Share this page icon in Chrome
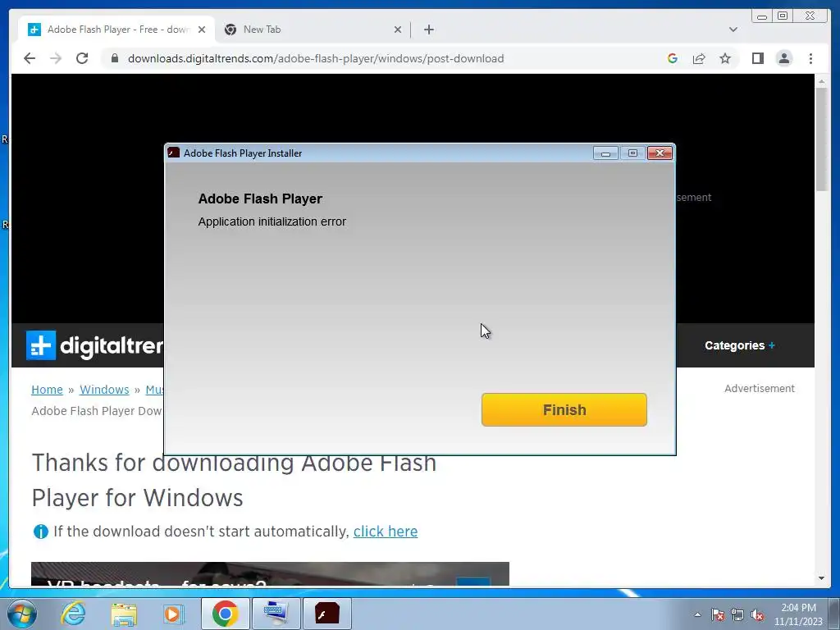This screenshot has height=630, width=840. (699, 58)
